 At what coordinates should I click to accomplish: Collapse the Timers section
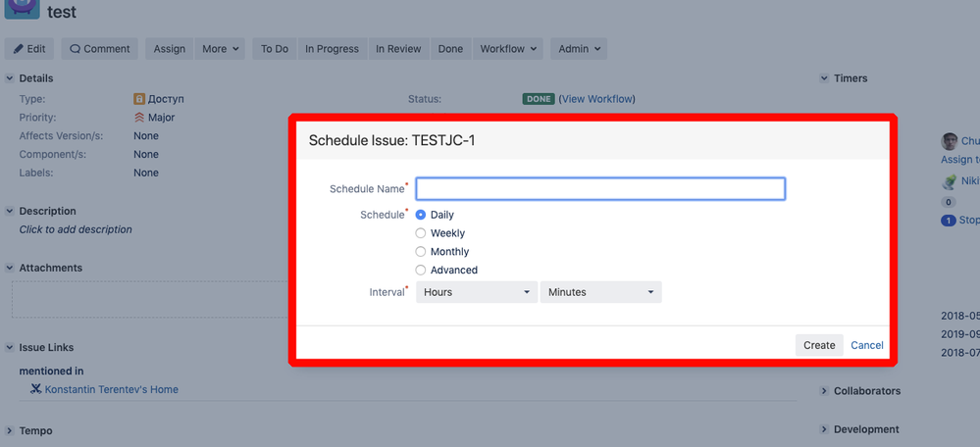[x=824, y=78]
